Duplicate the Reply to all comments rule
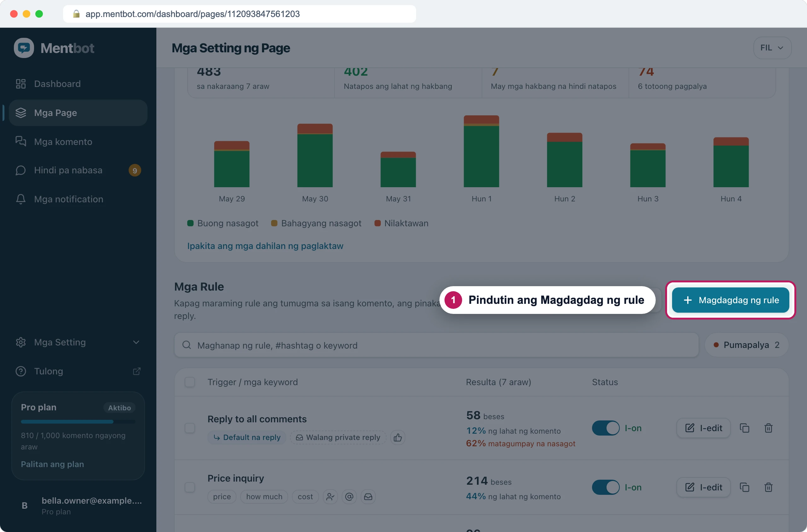This screenshot has height=532, width=807. pos(745,428)
